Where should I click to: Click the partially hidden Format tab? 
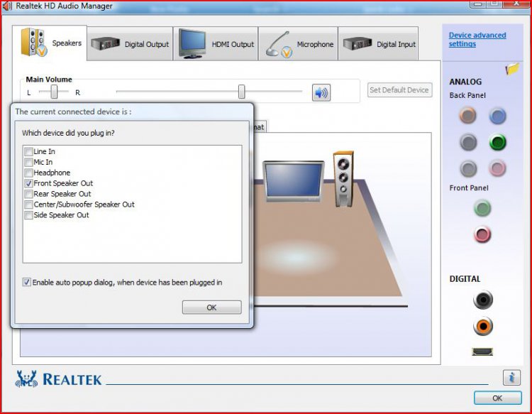(x=260, y=126)
